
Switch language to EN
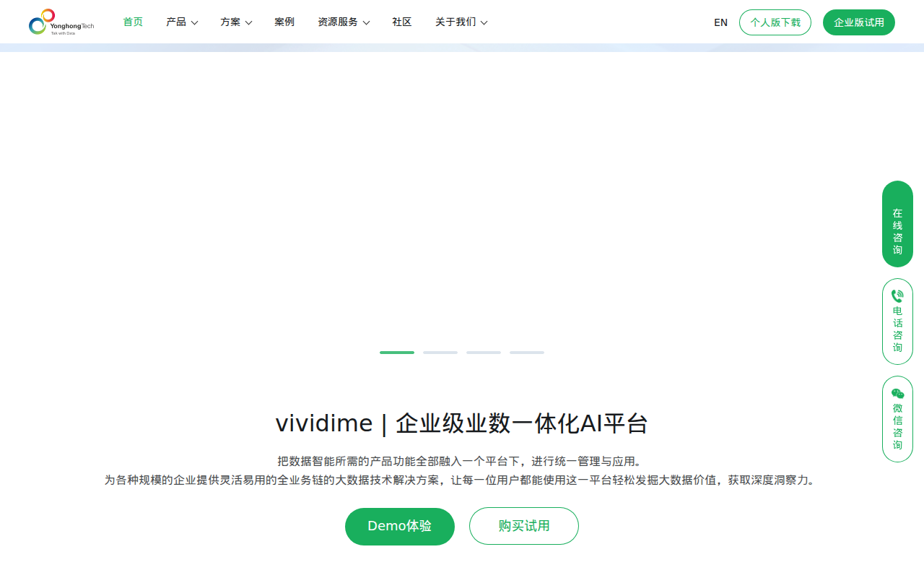click(x=720, y=22)
